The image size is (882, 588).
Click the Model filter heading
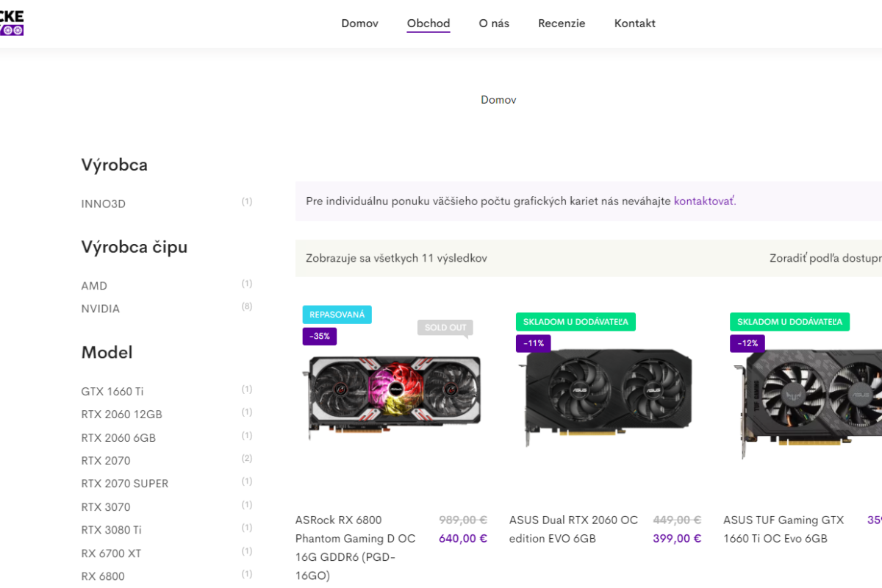[107, 352]
